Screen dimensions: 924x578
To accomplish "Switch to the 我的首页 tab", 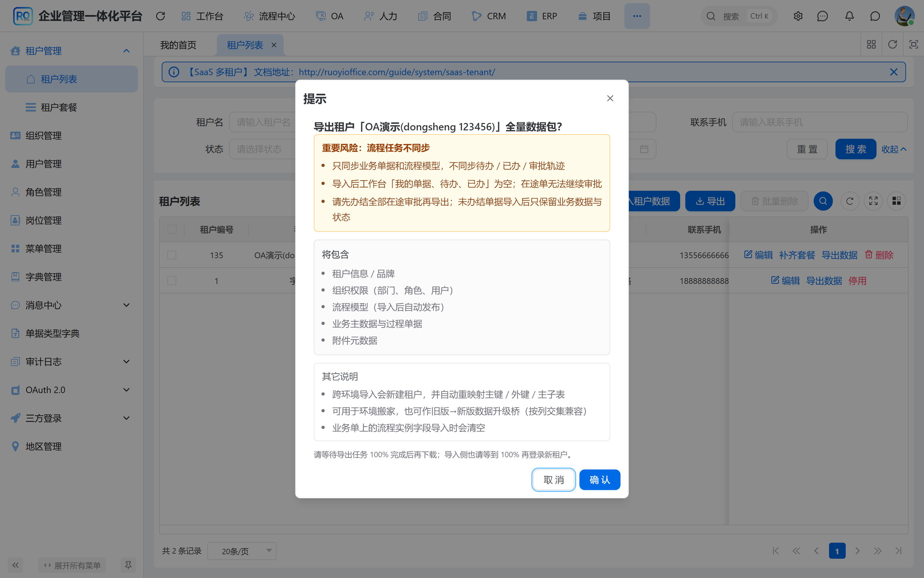I will pyautogui.click(x=178, y=45).
